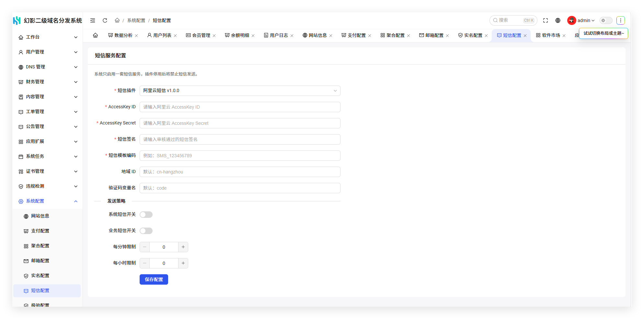The width and height of the screenshot is (644, 319).
Task: Click the AccessKey ID input field
Action: (240, 107)
